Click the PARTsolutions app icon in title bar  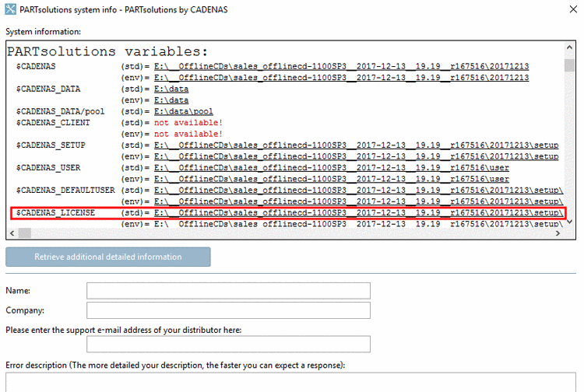pyautogui.click(x=10, y=9)
